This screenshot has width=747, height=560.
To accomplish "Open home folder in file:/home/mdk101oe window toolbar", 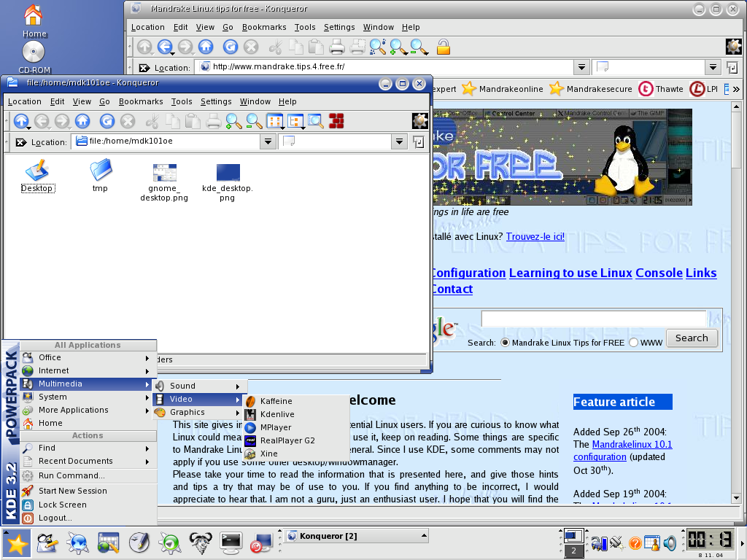I will coord(82,122).
